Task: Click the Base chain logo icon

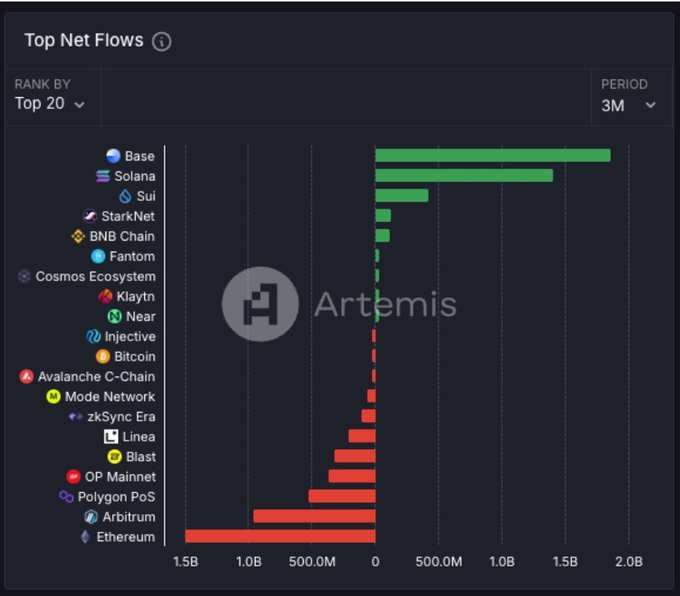Action: tap(113, 156)
